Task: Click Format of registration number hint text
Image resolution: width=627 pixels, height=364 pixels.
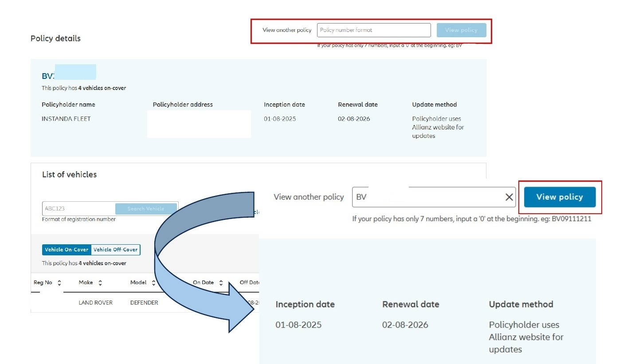Action: click(79, 219)
